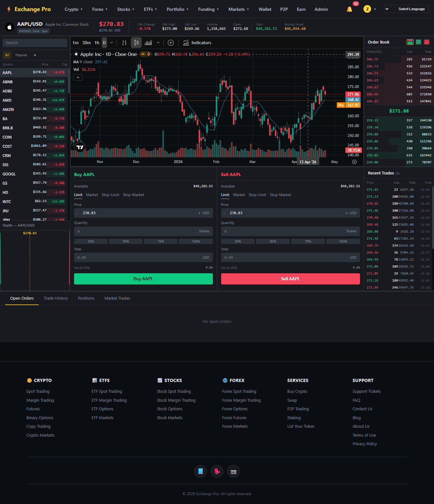The width and height of the screenshot is (434, 504).
Task: Open chart settings gear near time axis
Action: [x=354, y=162]
